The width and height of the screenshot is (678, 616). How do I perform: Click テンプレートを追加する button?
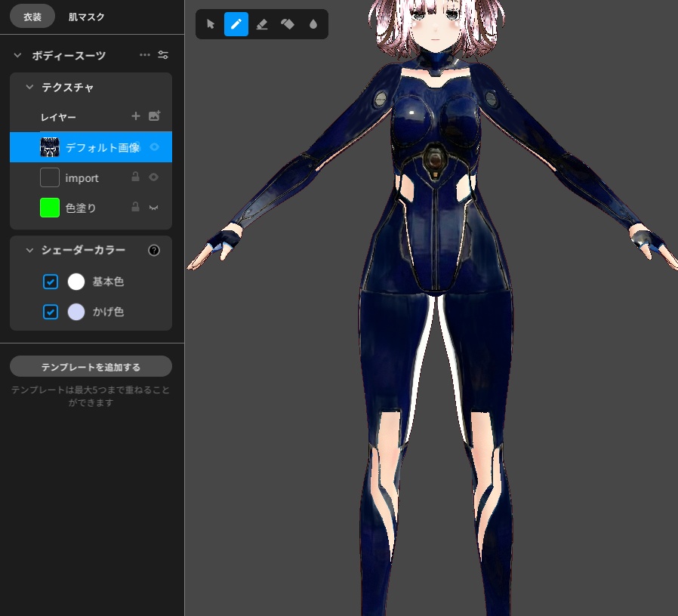coord(91,367)
